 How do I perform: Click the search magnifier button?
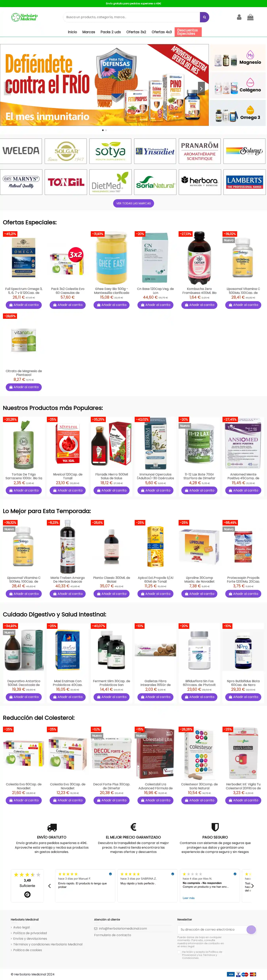point(205,17)
